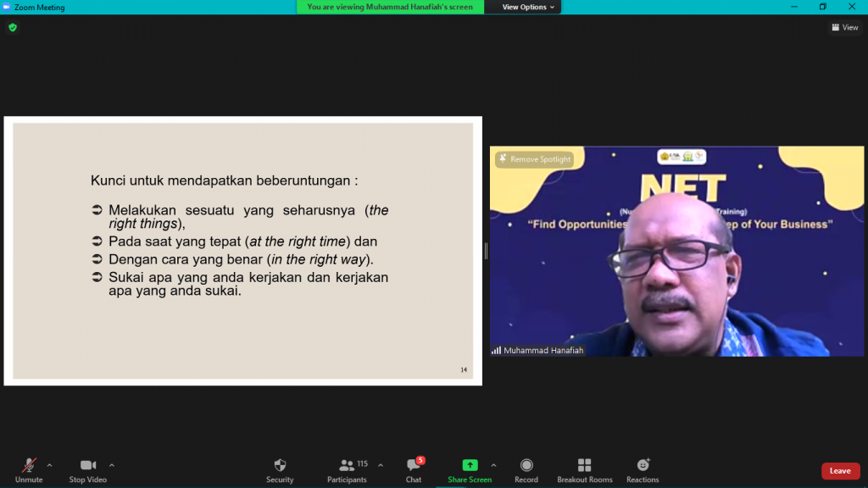Open the Participants panel
This screenshot has width=868, height=488.
pyautogui.click(x=347, y=469)
